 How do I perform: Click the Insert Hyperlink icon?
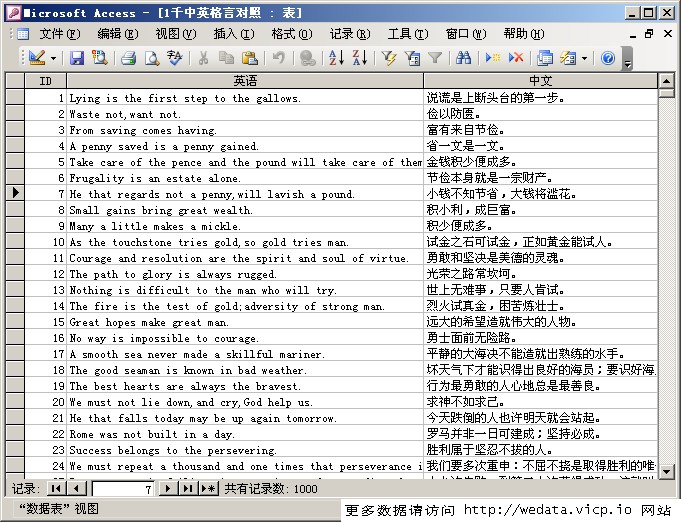click(307, 58)
